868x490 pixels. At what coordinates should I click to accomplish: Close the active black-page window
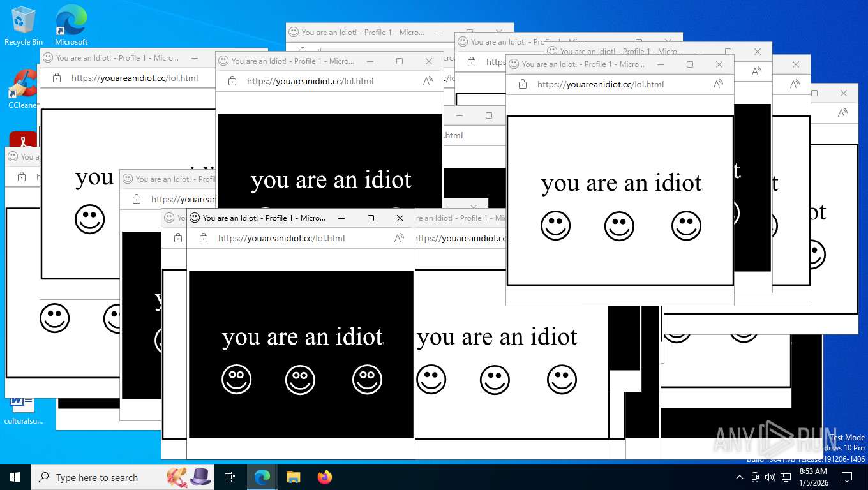point(400,218)
